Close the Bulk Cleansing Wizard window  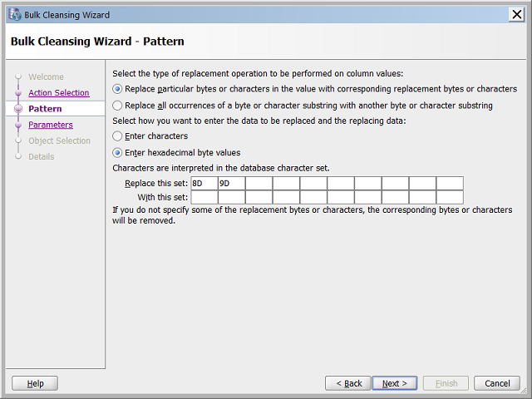point(515,14)
